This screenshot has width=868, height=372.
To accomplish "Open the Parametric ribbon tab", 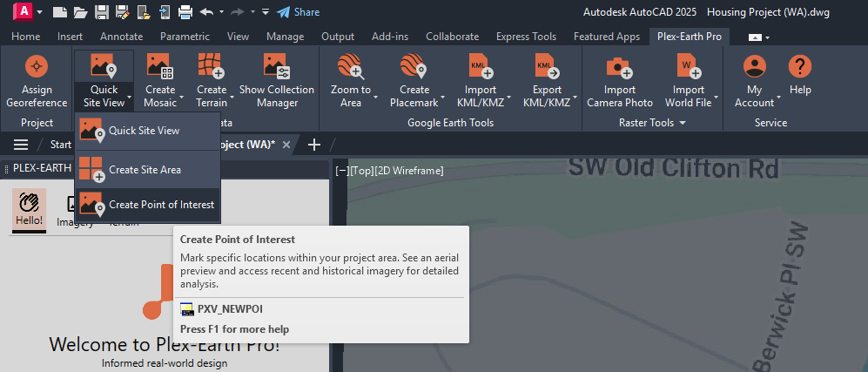I will [x=185, y=37].
